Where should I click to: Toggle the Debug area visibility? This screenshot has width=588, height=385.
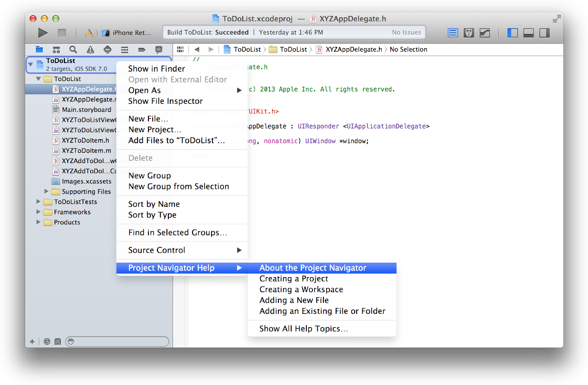529,33
